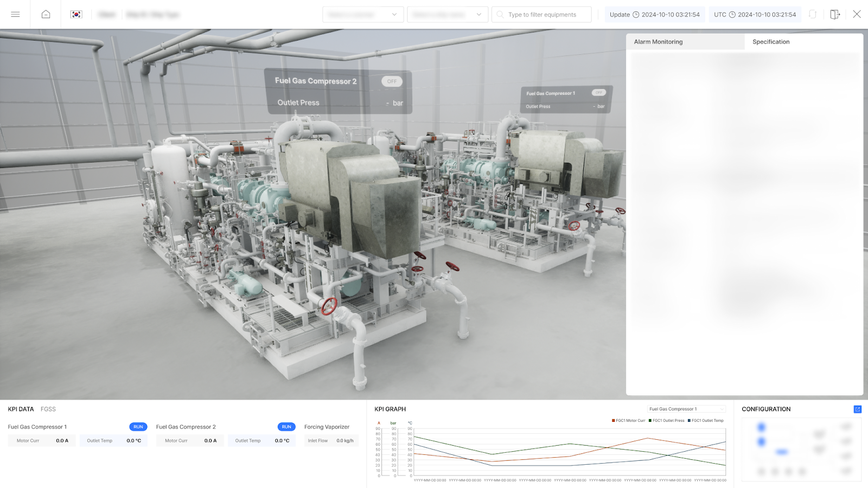Click Motor Curr value of Fuel Gas Compressor 2
The height and width of the screenshot is (488, 868).
click(210, 441)
